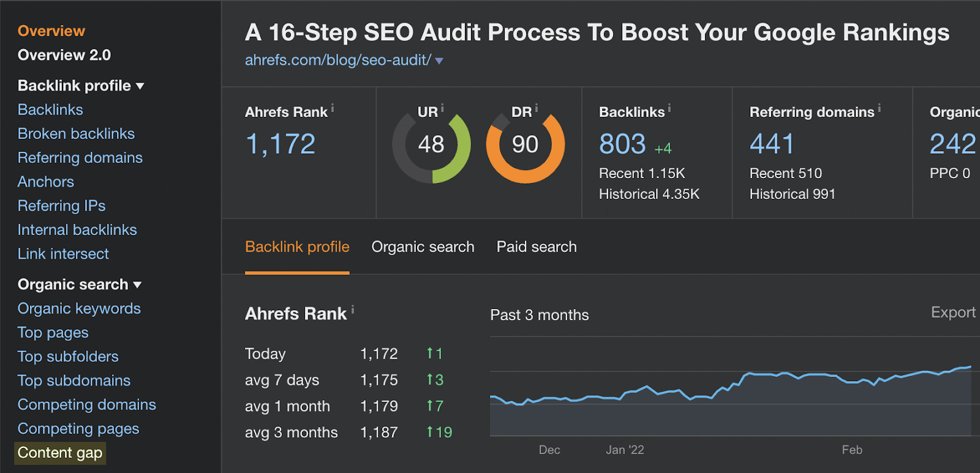Open the Backlink profile tab
This screenshot has height=473, width=980.
[297, 247]
